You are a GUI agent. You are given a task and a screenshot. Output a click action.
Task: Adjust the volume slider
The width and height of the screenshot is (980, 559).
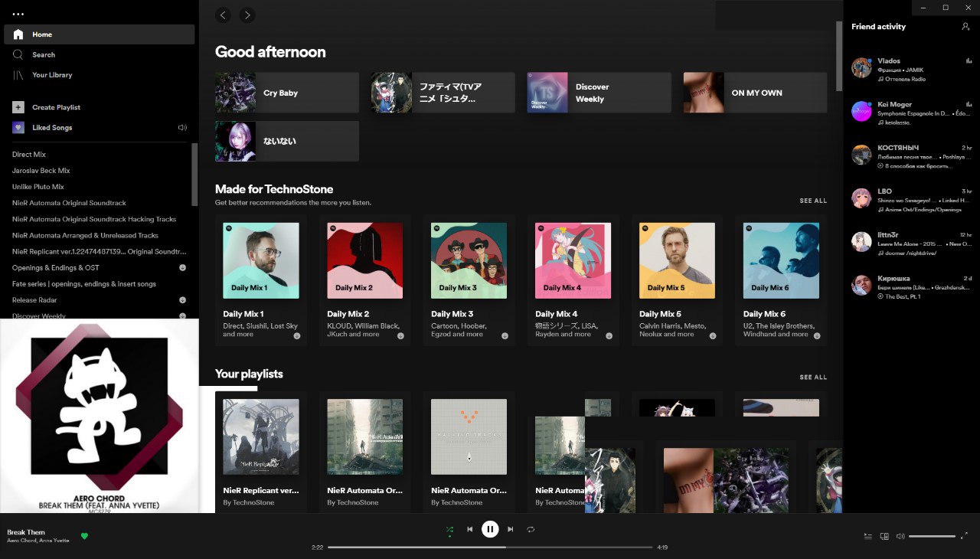[x=932, y=536]
